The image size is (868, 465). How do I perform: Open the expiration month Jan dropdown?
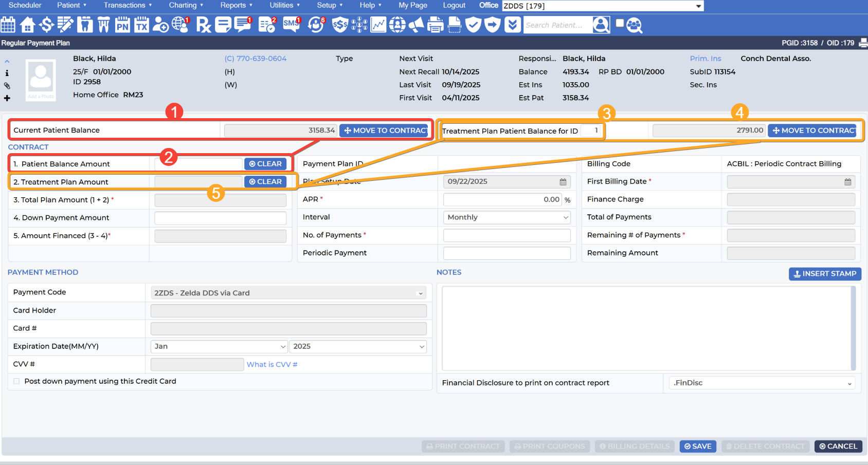(x=219, y=346)
